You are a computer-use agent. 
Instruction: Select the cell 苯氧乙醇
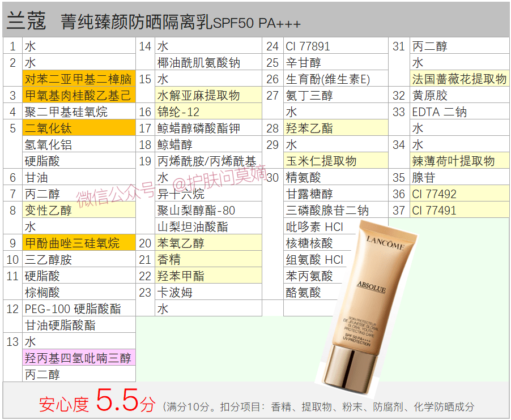[208, 243]
